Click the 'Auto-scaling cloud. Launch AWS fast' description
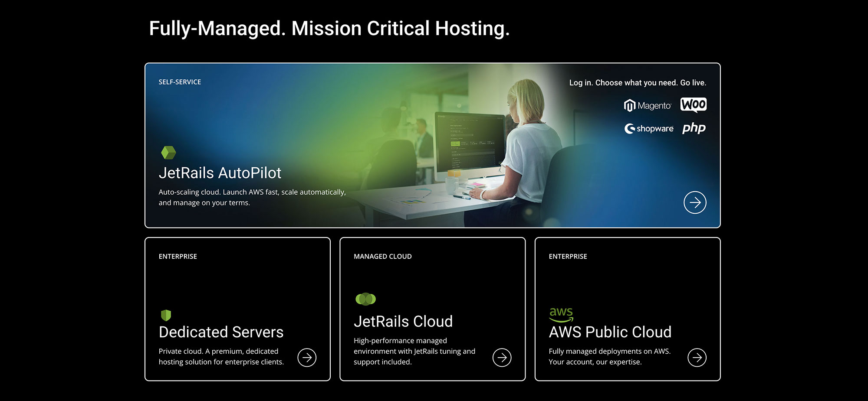This screenshot has width=868, height=401. [252, 197]
